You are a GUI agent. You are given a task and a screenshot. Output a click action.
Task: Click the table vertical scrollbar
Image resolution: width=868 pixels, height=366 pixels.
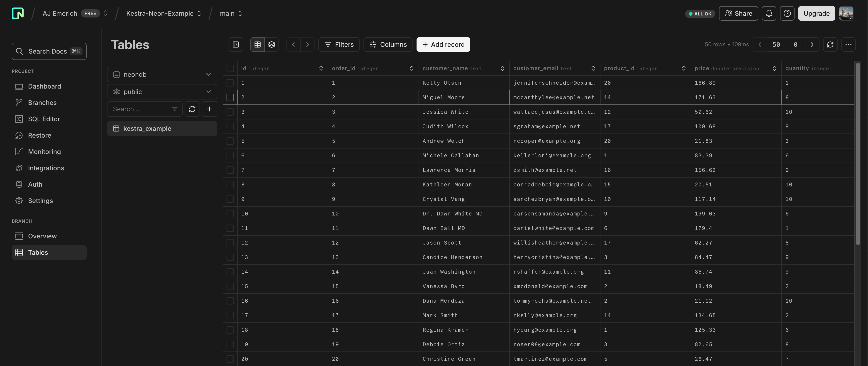[x=858, y=153]
